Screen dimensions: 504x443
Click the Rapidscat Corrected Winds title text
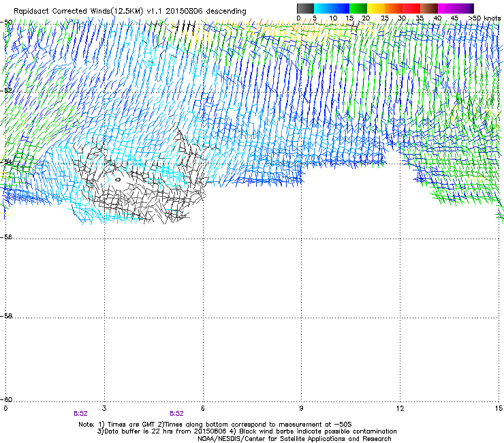tap(130, 12)
